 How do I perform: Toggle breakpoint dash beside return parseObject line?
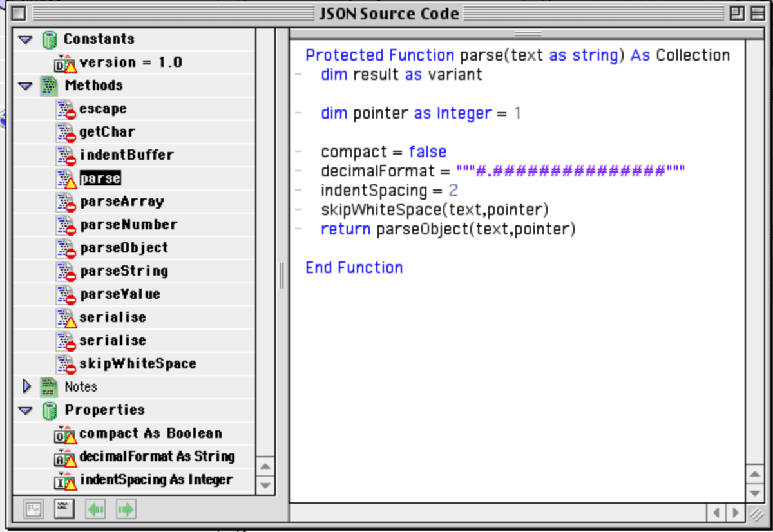pyautogui.click(x=298, y=229)
